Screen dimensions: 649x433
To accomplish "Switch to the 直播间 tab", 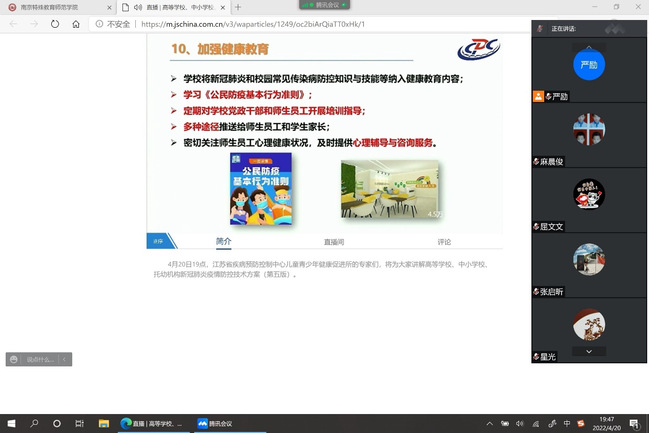I will [x=334, y=242].
